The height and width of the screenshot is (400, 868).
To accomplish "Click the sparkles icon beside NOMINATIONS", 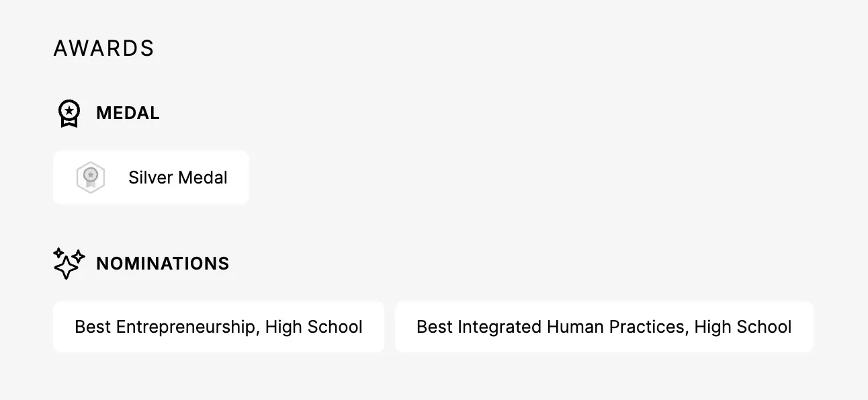I will coord(69,264).
